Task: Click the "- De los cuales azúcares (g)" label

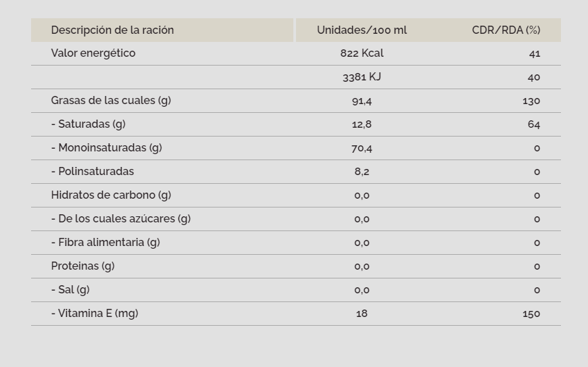Action: (121, 219)
